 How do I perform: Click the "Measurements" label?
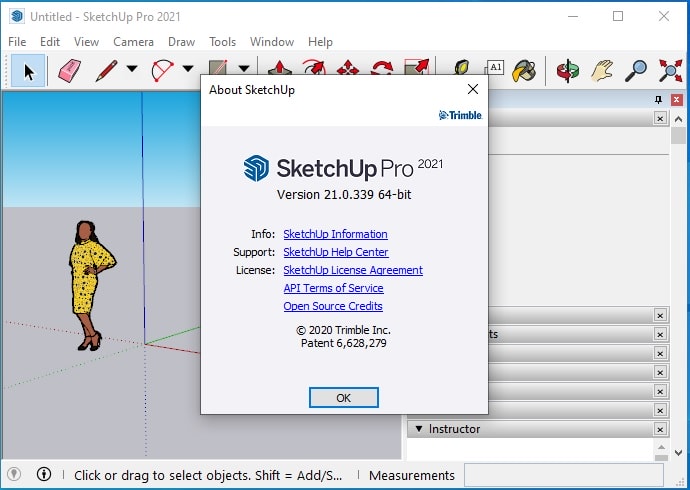tap(412, 475)
